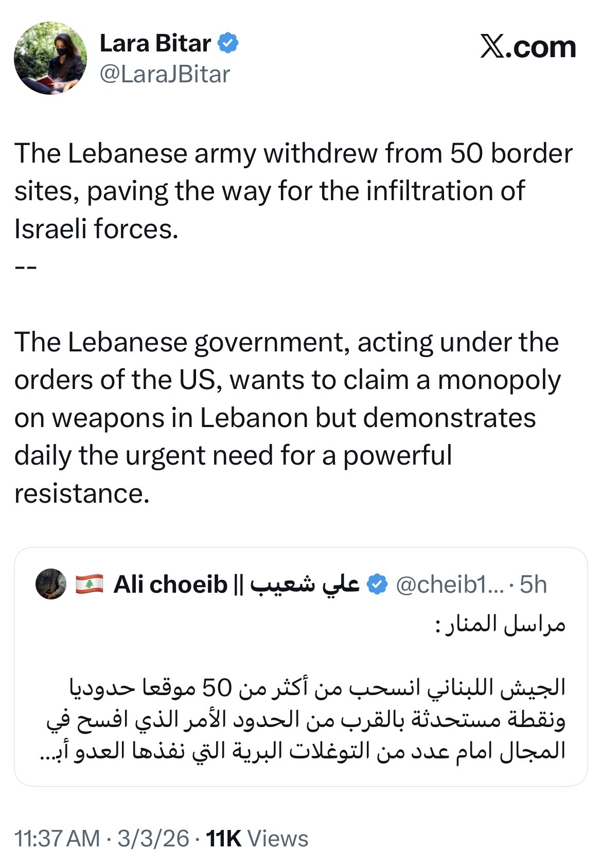Click the 5h timestamp on quoted tweet
This screenshot has width=602, height=868.
[533, 584]
